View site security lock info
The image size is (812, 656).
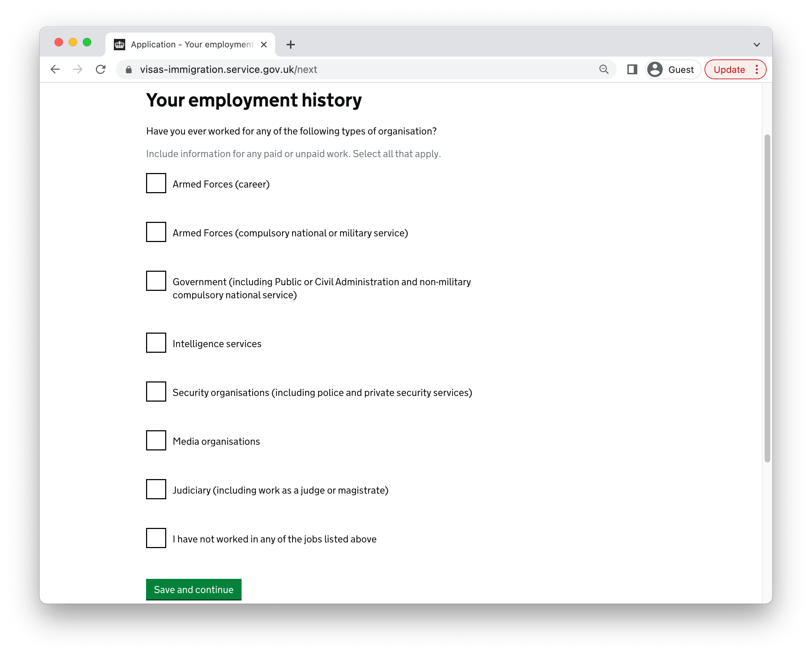click(129, 70)
